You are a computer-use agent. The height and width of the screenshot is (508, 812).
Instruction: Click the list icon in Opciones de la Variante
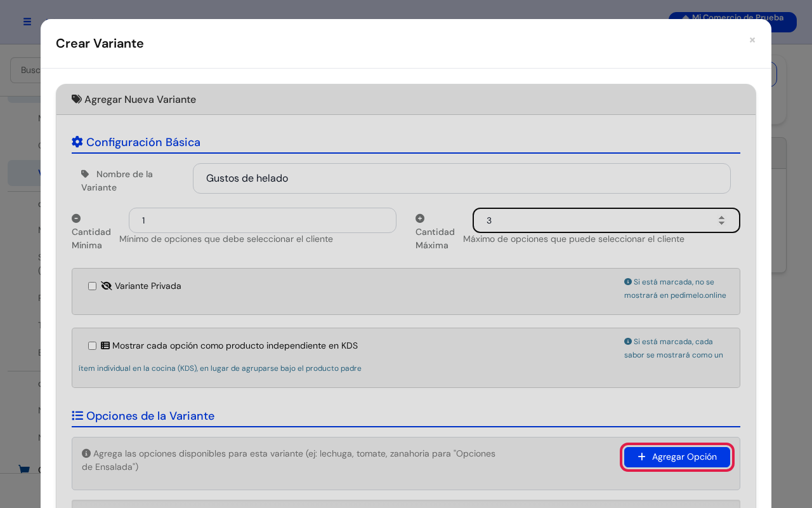[x=77, y=415]
